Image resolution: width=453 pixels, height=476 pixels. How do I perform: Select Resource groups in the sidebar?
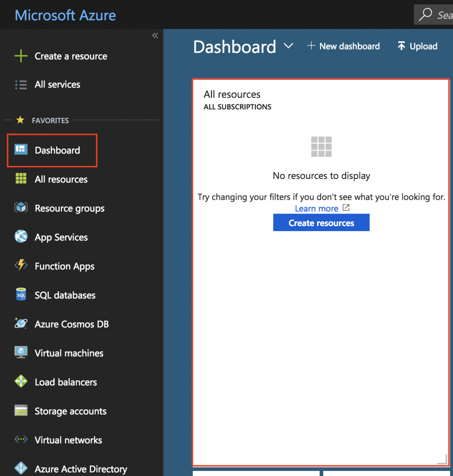69,208
